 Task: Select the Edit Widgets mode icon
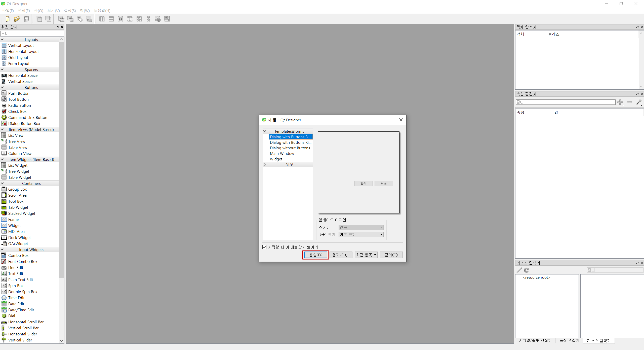(x=61, y=19)
